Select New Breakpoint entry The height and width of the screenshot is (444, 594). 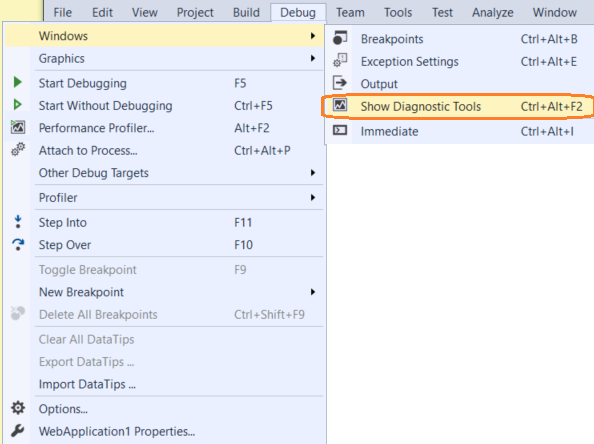tap(164, 292)
